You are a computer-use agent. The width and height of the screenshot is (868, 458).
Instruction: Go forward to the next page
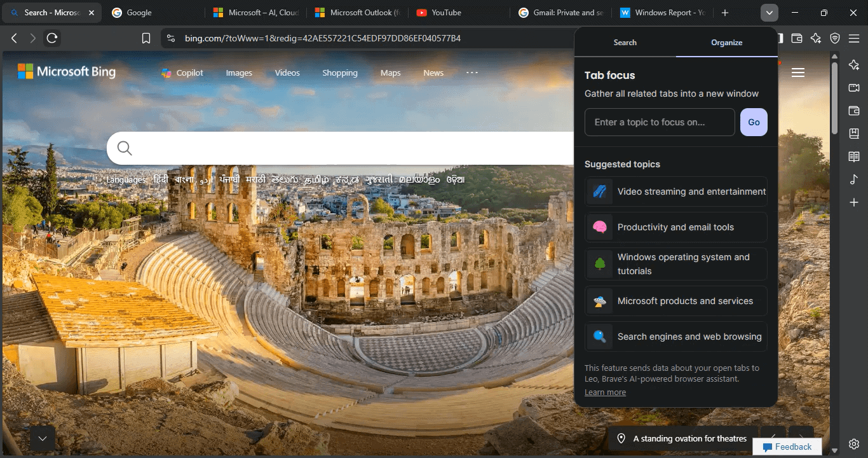pos(33,38)
